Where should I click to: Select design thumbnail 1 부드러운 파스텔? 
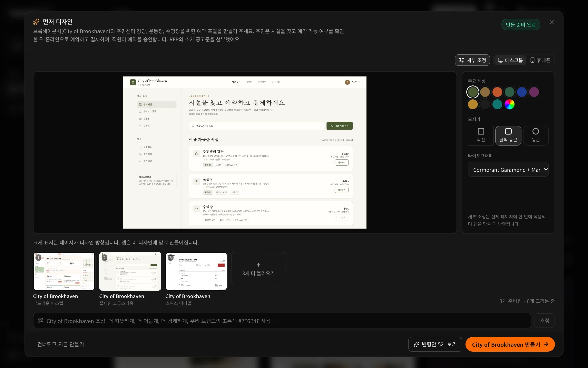(64, 271)
